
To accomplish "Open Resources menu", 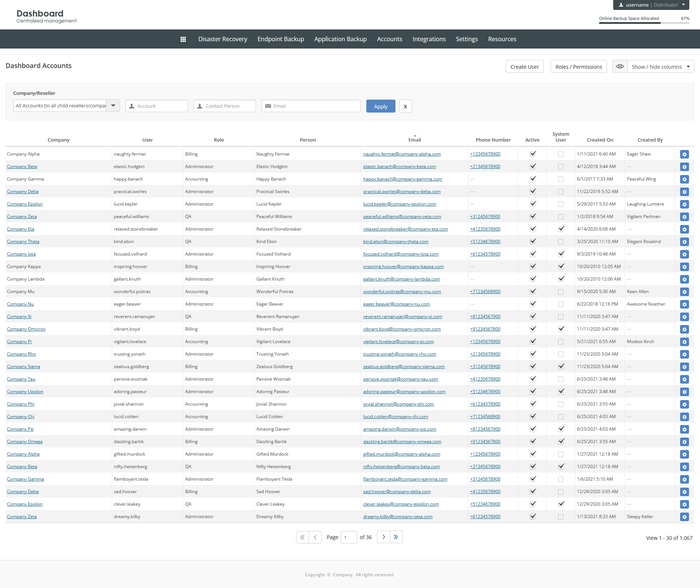I will click(502, 39).
